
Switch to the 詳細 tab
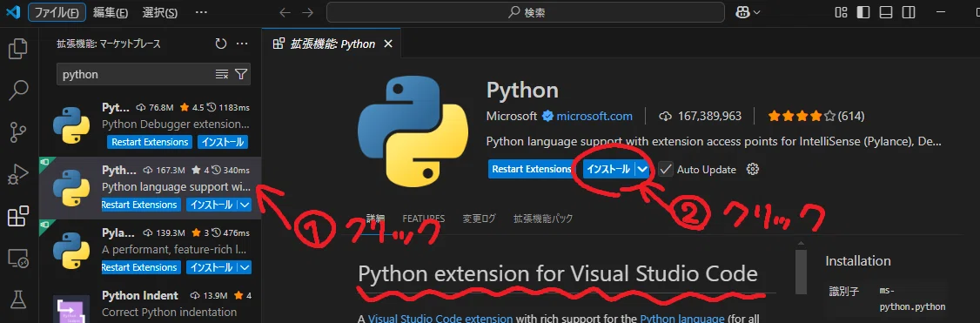[x=376, y=219]
